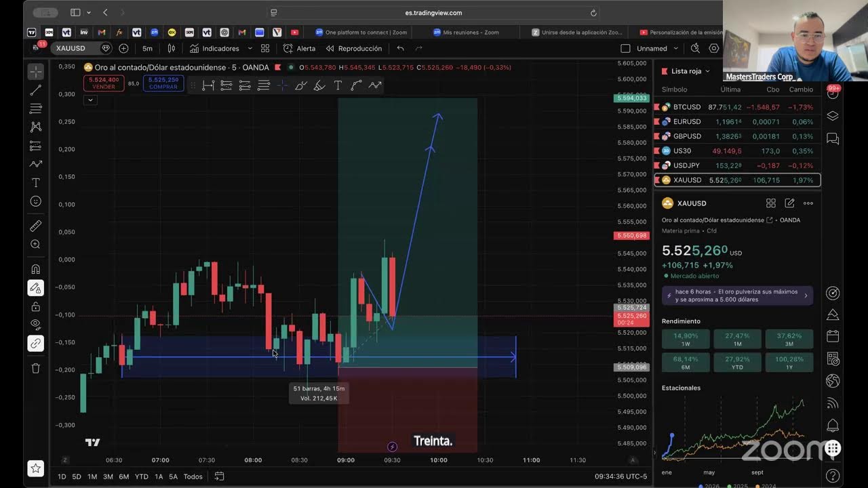This screenshot has height=488, width=868.
Task: Toggle magnet mode
Action: (36, 269)
